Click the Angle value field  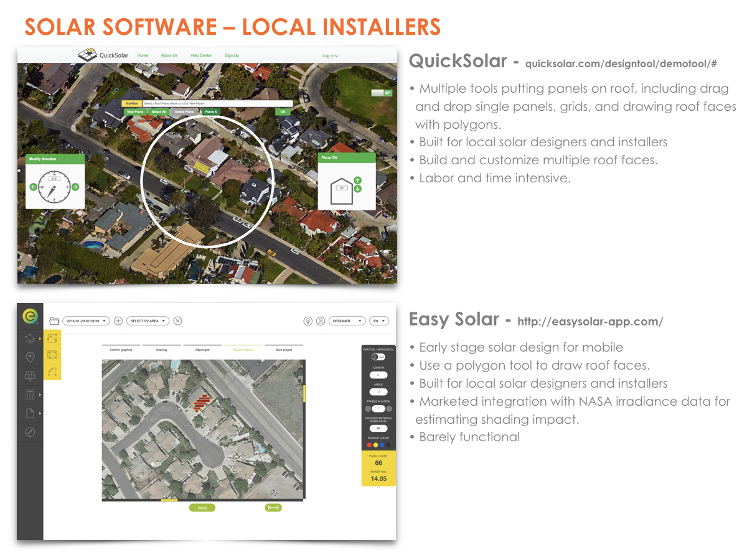coord(378,392)
